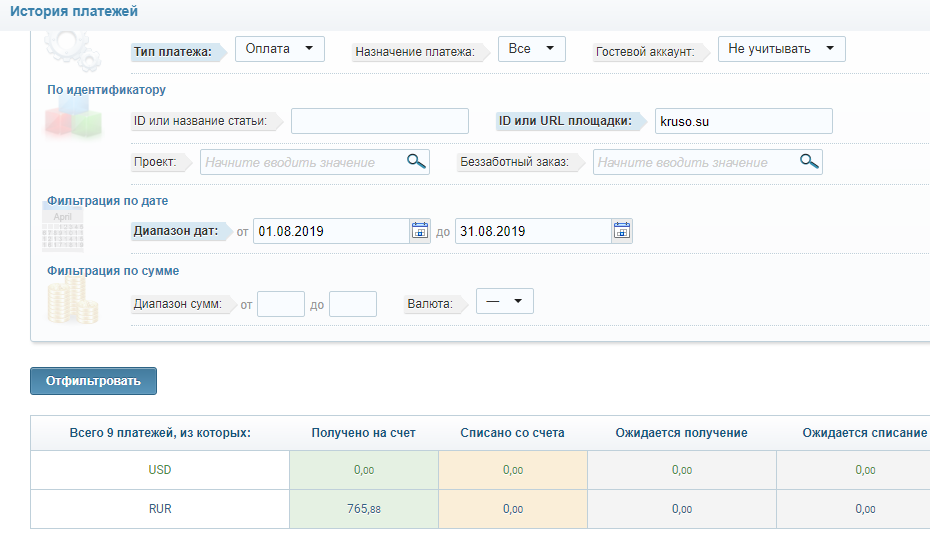Click search magnifier in Проект field
Viewport: 930px width, 534px height.
click(x=416, y=161)
